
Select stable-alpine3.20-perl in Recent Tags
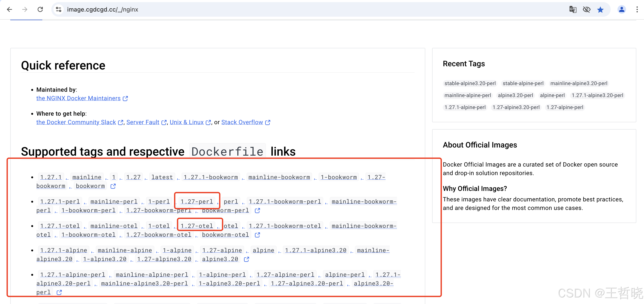470,83
